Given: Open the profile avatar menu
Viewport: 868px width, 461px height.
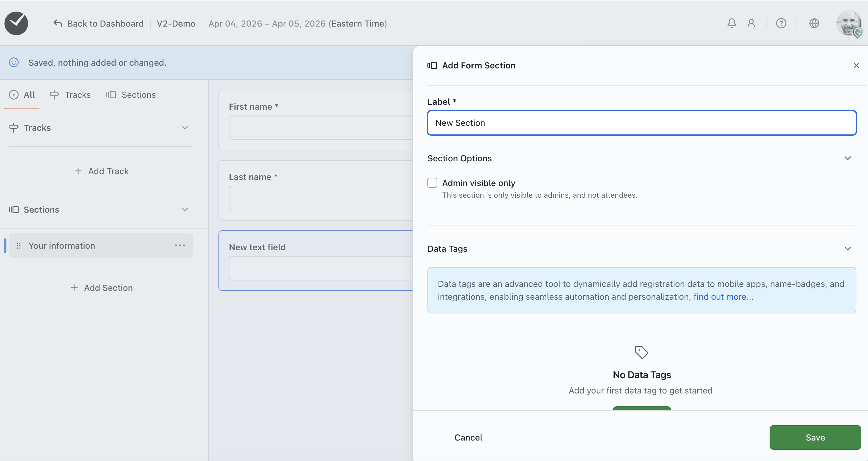Looking at the screenshot, I should tap(848, 23).
